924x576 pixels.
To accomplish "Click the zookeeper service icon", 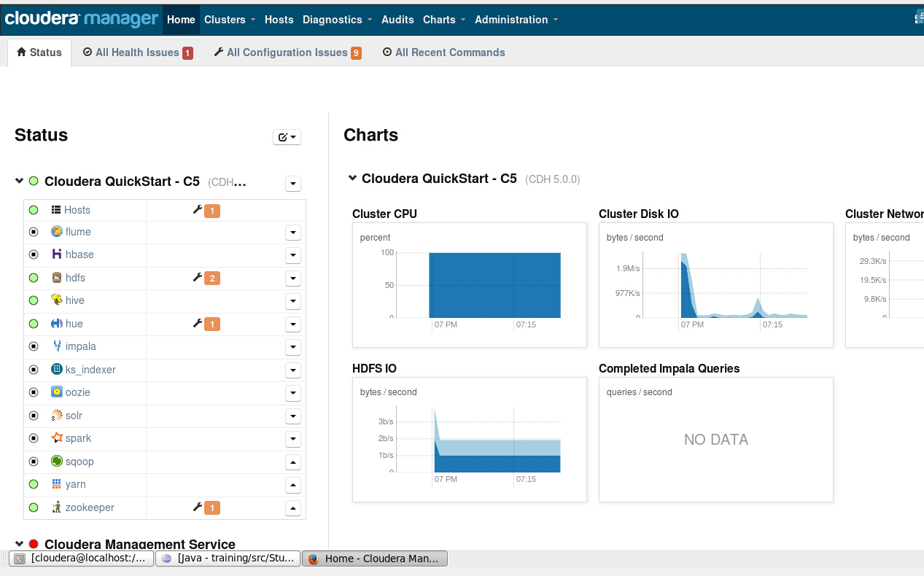I will tap(56, 507).
